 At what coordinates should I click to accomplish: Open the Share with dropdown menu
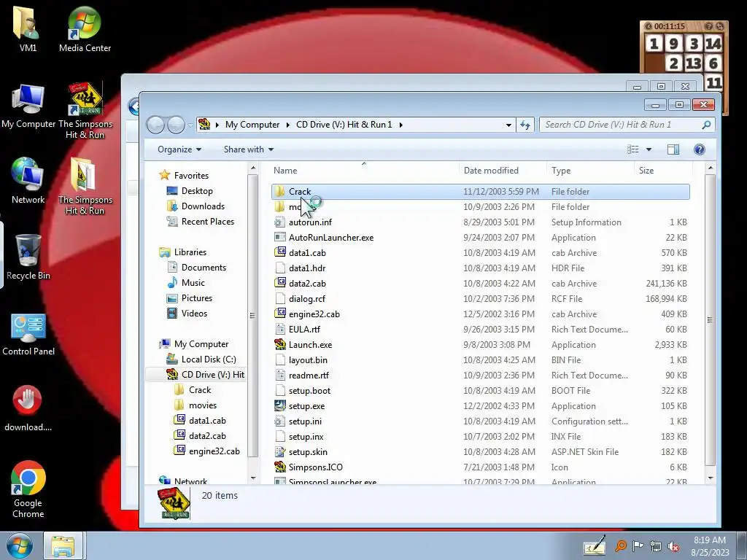coord(249,149)
